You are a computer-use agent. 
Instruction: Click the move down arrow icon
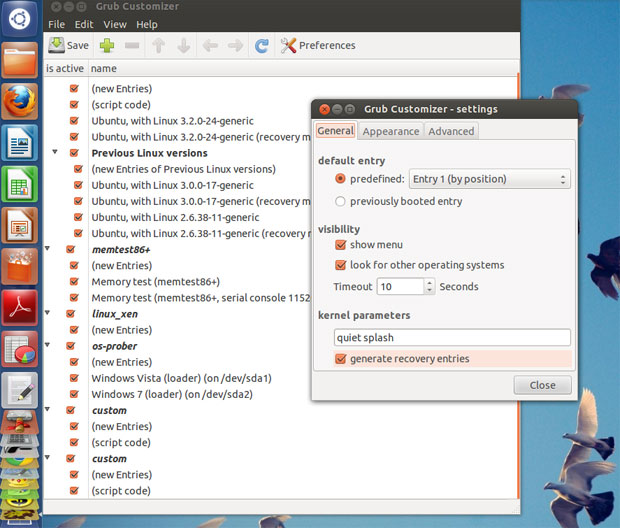(x=183, y=45)
